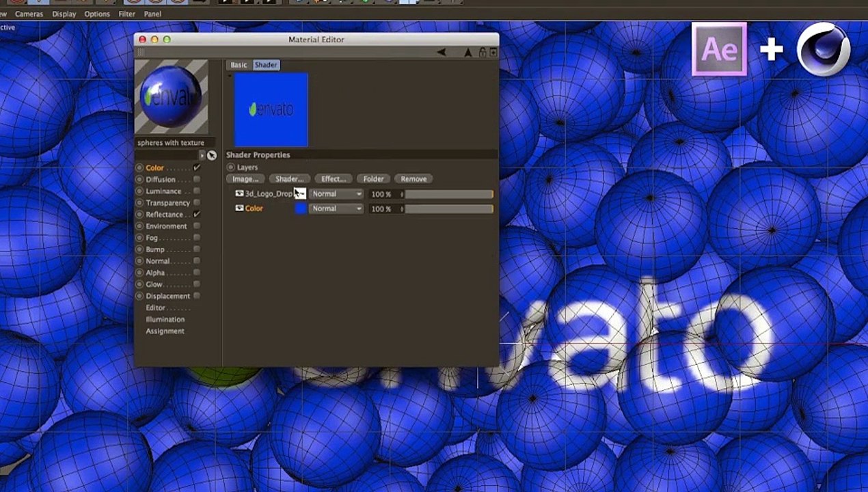Click the animation dot beside the Environment channel

point(139,226)
